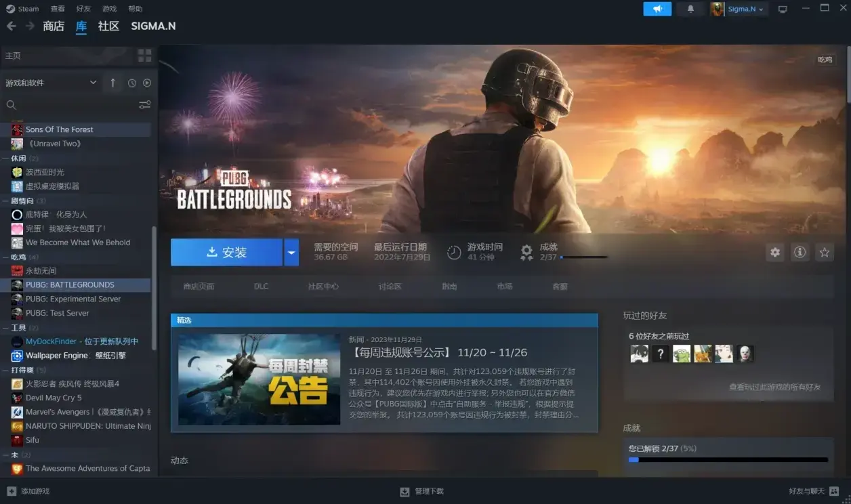Select Sons Of The Forest

(76, 129)
